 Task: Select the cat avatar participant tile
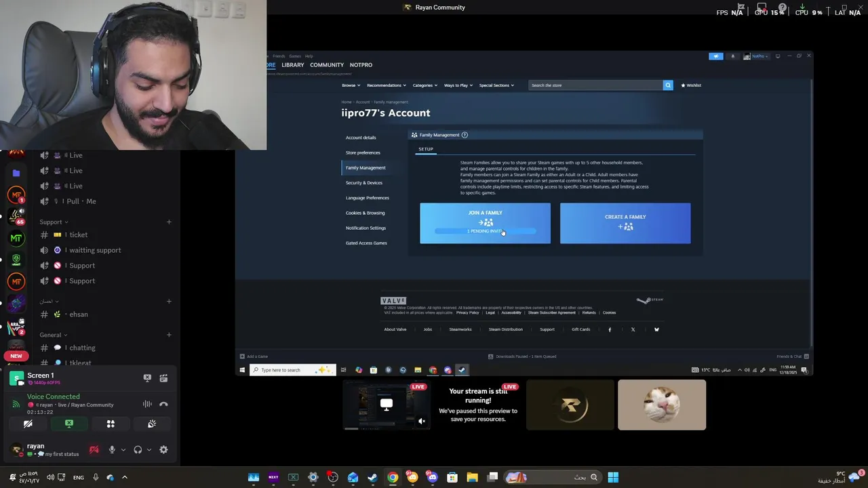point(662,405)
